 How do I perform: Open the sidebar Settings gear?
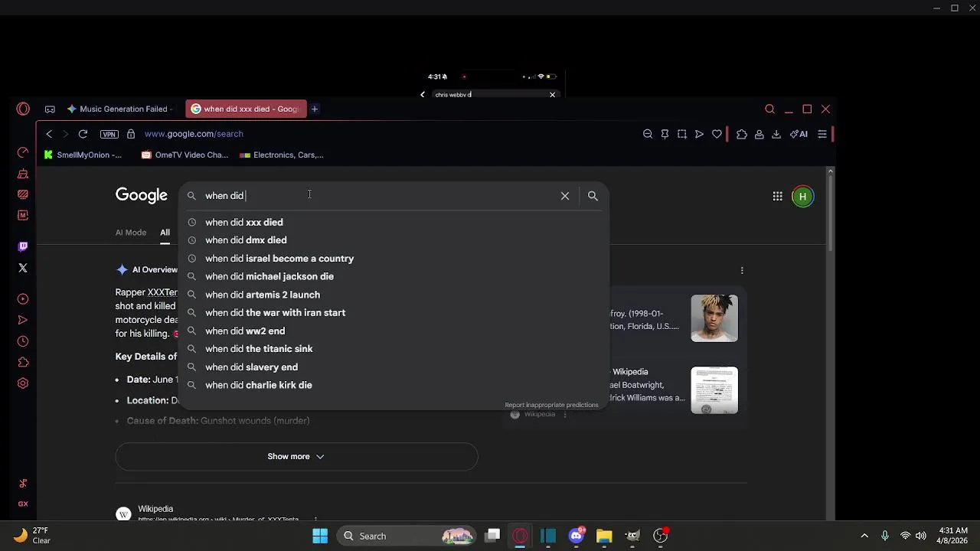click(23, 383)
